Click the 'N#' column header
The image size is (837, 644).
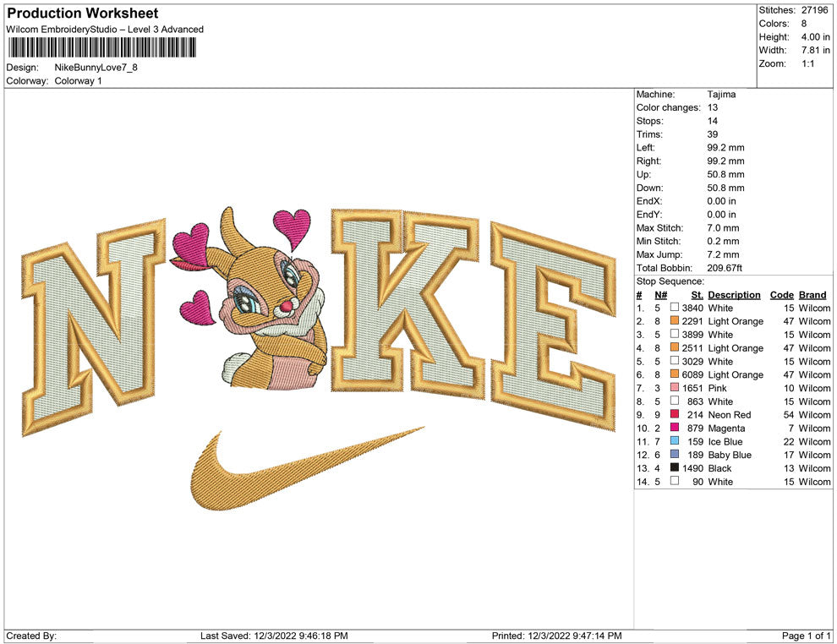coord(661,294)
